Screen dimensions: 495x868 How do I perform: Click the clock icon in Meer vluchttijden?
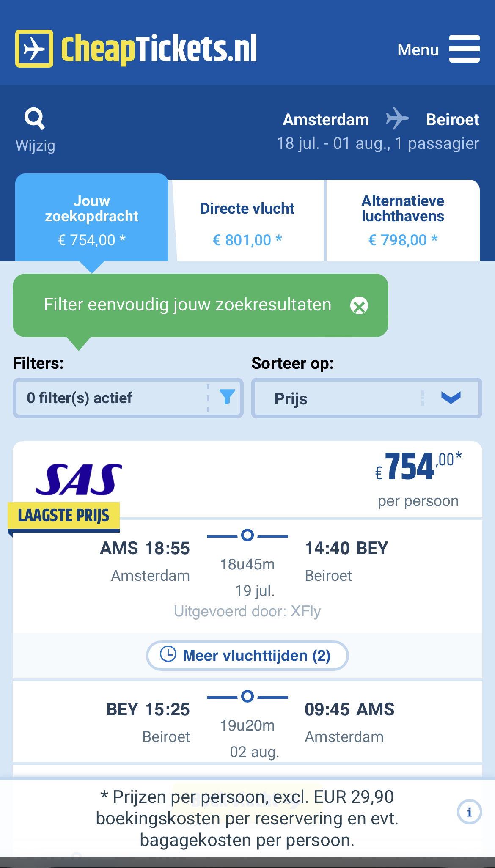tap(168, 654)
